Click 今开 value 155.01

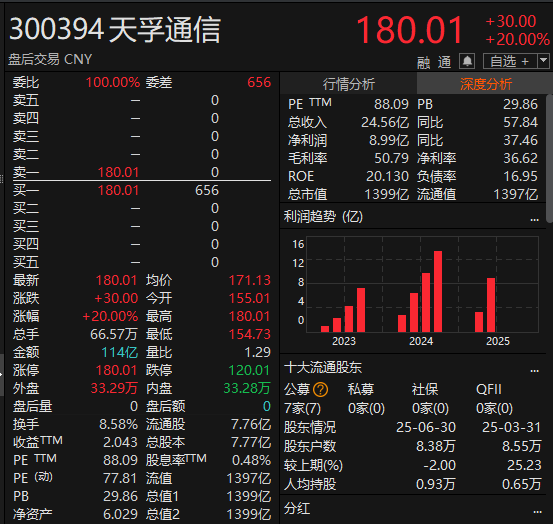[249, 298]
